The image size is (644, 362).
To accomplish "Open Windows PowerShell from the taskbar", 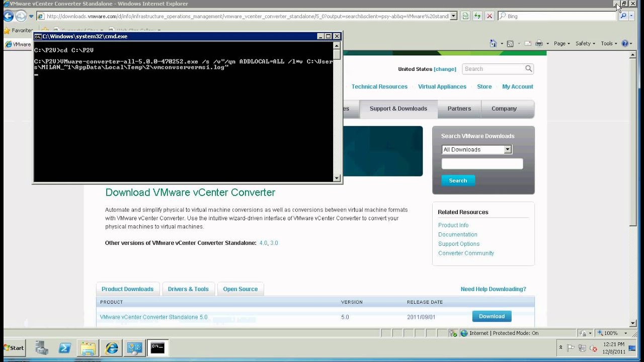I will (65, 347).
